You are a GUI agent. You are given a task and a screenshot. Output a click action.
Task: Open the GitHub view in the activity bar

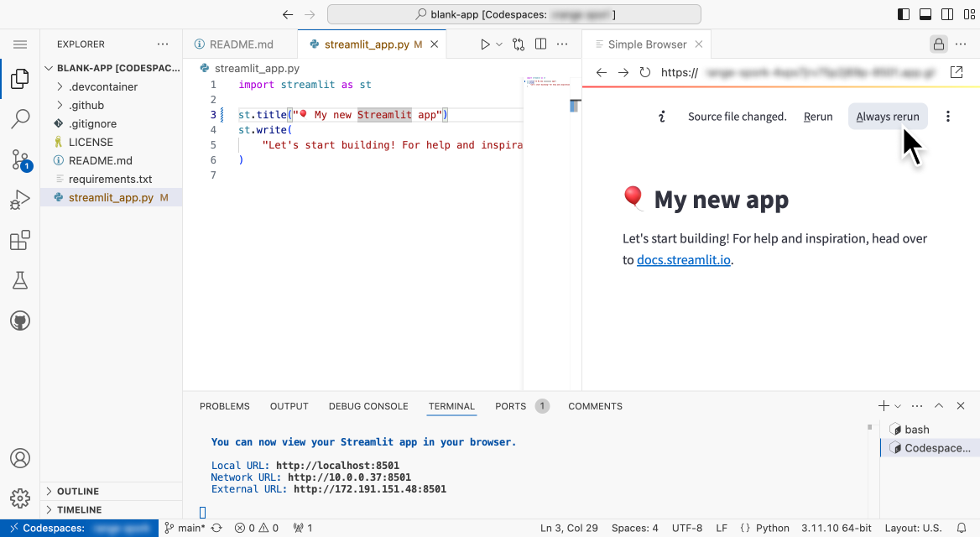click(20, 320)
